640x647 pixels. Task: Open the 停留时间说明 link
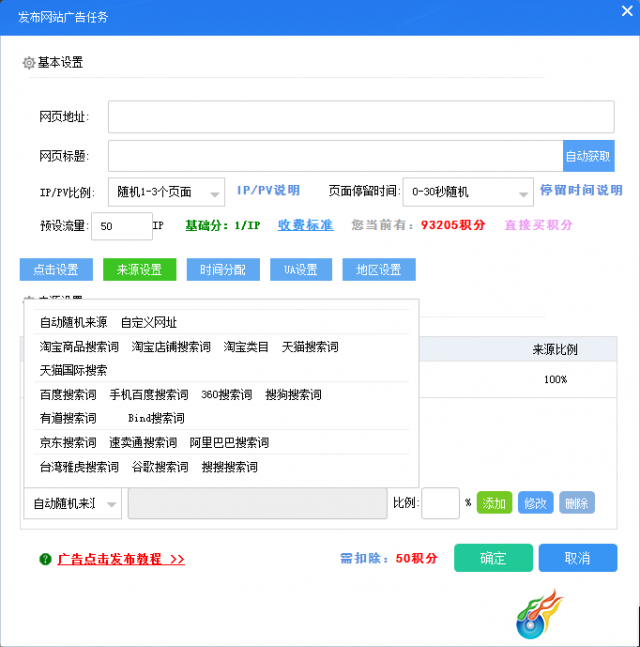point(581,190)
